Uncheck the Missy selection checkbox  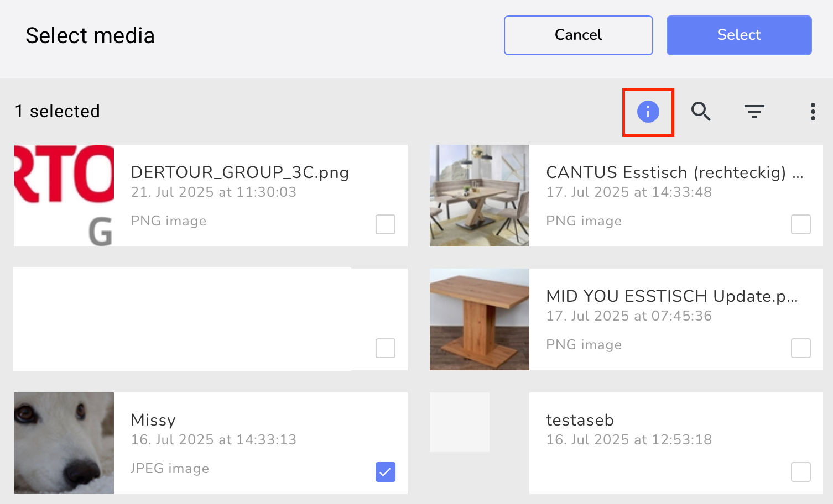(385, 472)
